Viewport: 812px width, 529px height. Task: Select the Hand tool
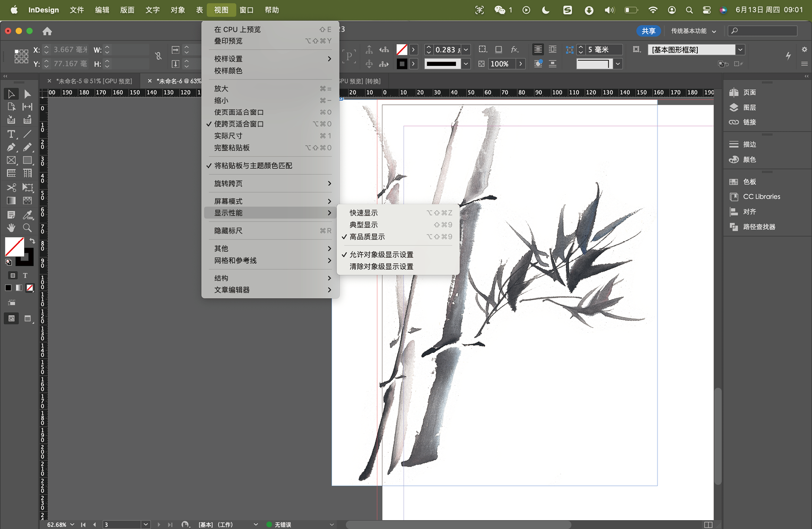point(11,227)
